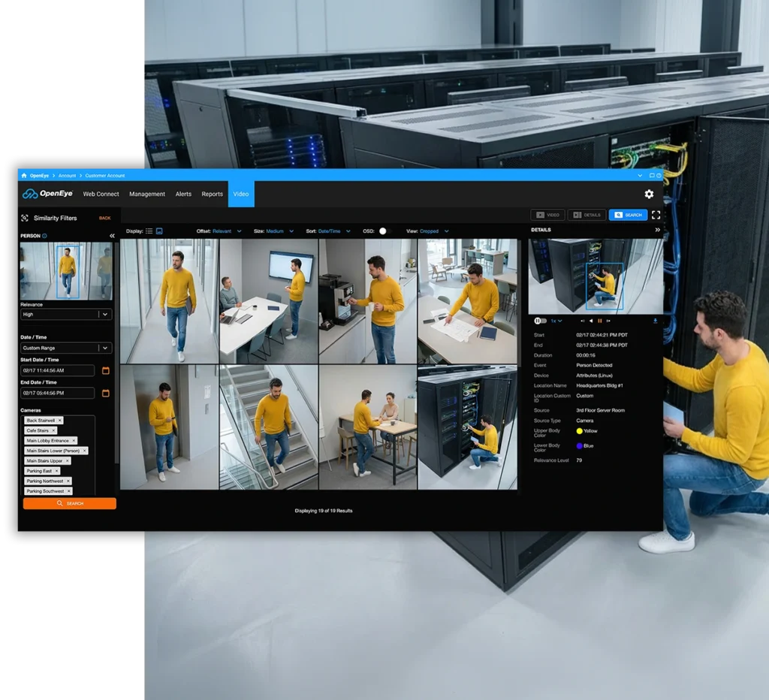Image resolution: width=769 pixels, height=700 pixels.
Task: Go to the Reports tab
Action: click(212, 194)
